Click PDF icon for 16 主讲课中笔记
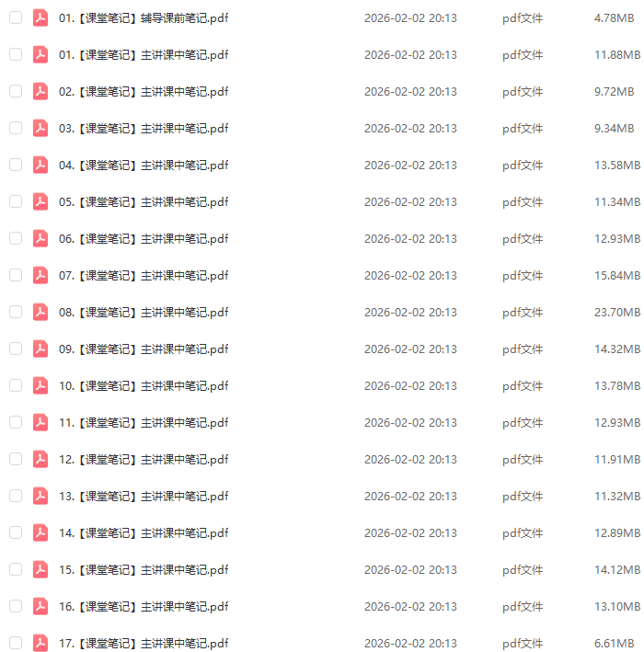The height and width of the screenshot is (652, 644). click(x=40, y=606)
